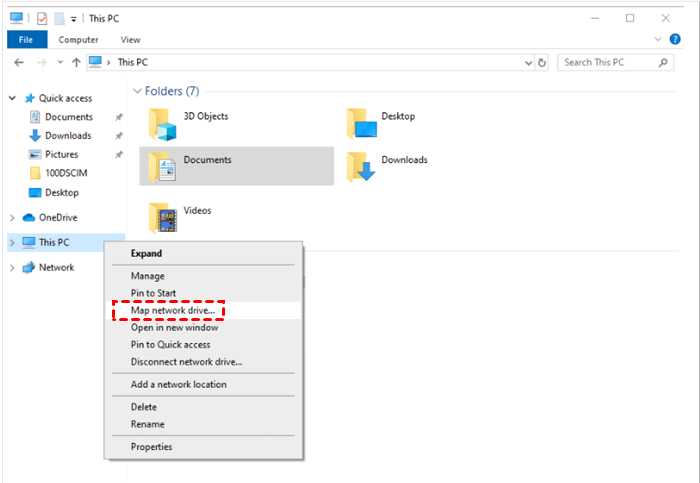The image size is (700, 483).
Task: Click the Properties quick access toolbar icon
Action: (x=42, y=18)
